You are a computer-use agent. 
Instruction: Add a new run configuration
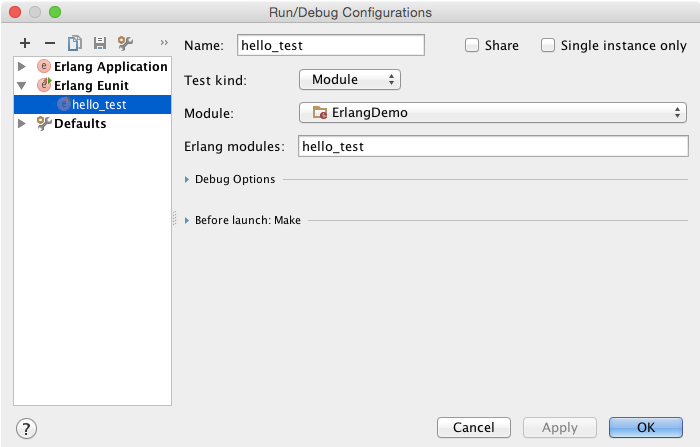pos(25,43)
